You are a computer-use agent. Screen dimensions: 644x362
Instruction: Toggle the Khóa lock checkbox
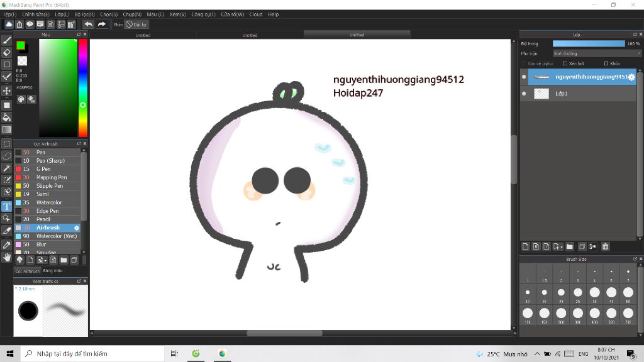click(606, 63)
